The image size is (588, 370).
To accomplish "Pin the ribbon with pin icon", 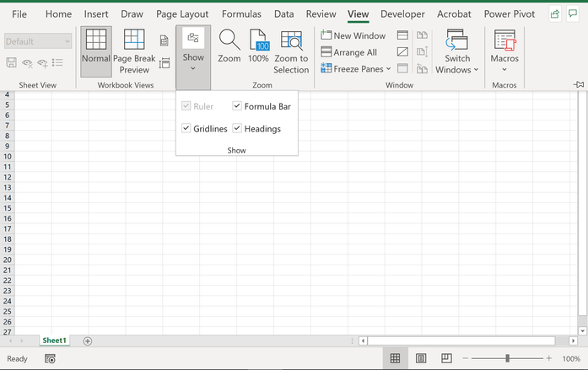I will pos(578,84).
